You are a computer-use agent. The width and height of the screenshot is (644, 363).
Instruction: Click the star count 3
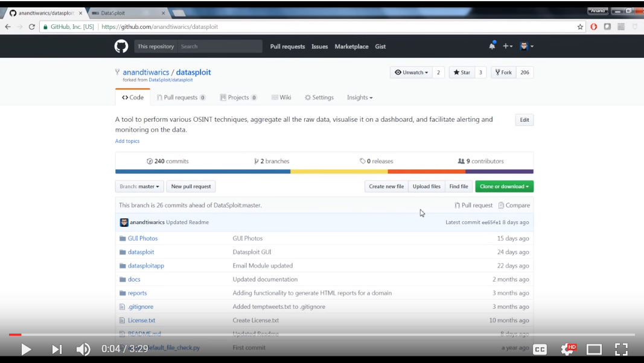[480, 72]
